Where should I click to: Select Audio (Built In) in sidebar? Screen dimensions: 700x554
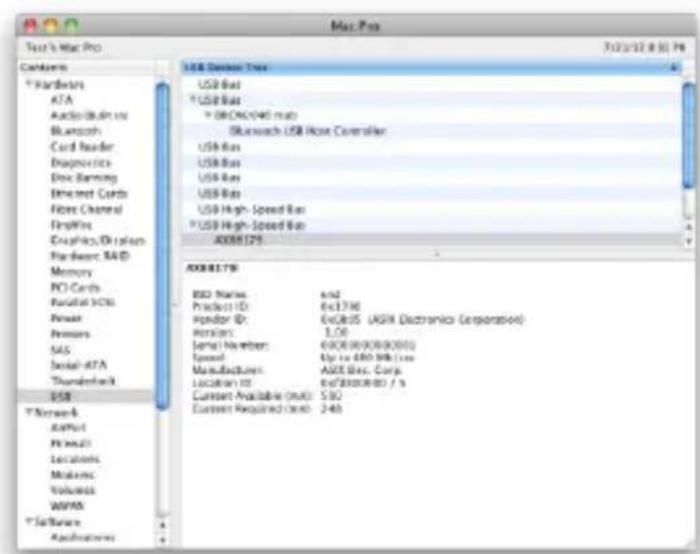(89, 116)
